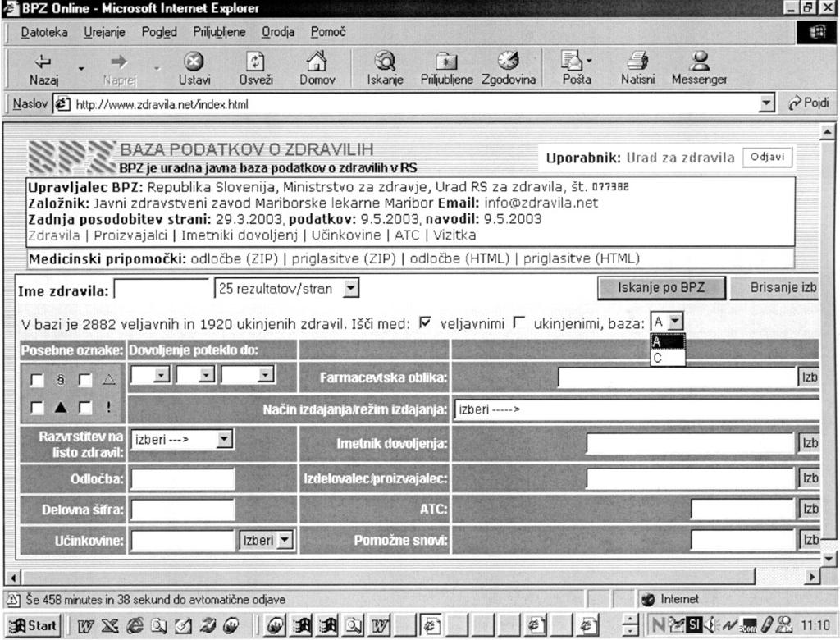Click the Način izdajanja izberi field
The width and height of the screenshot is (840, 640).
coord(637,410)
